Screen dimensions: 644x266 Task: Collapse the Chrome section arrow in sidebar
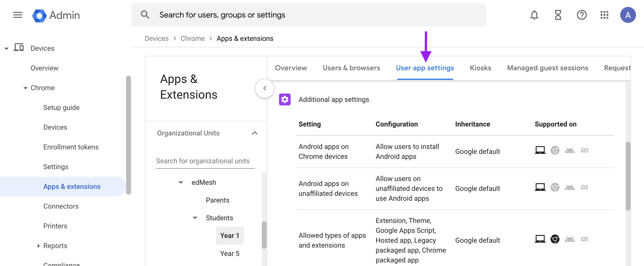click(25, 88)
